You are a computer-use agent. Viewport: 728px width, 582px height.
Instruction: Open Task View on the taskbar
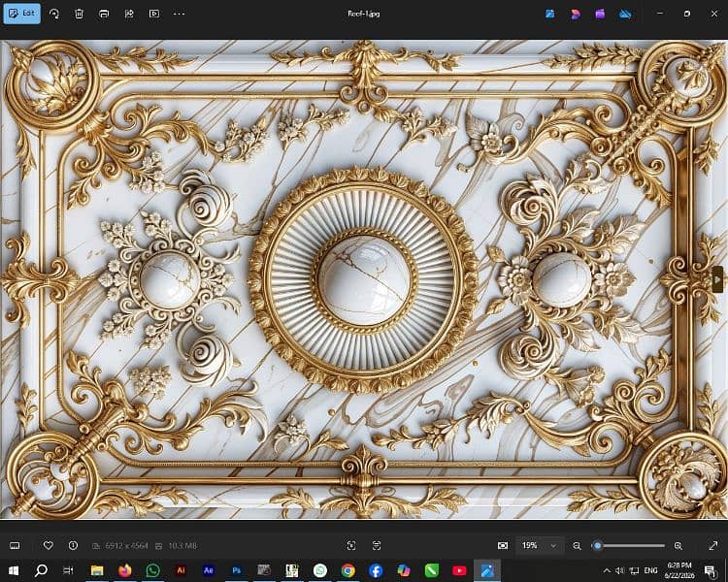click(x=68, y=570)
